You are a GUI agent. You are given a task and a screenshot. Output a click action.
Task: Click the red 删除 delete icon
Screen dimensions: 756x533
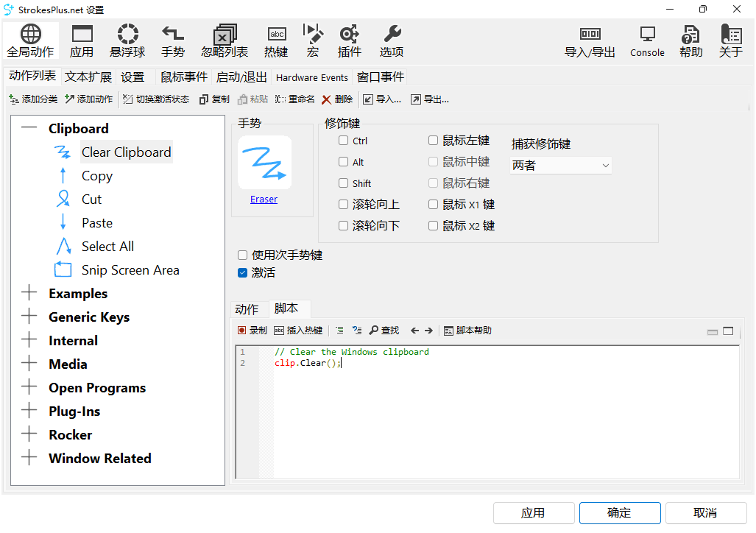point(327,99)
